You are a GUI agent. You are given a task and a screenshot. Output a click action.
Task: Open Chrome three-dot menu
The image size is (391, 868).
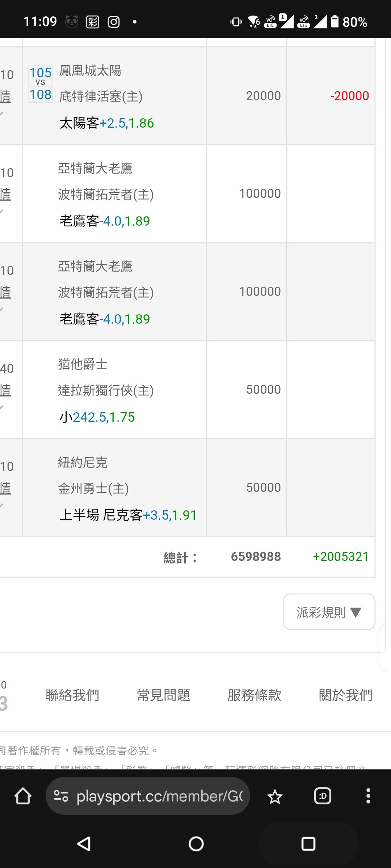(368, 796)
